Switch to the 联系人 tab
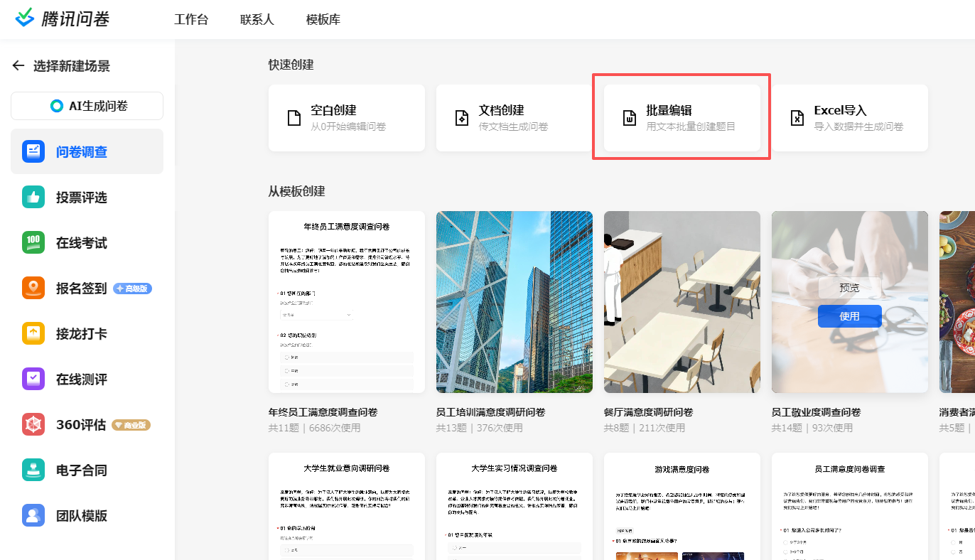The height and width of the screenshot is (560, 975). point(257,19)
